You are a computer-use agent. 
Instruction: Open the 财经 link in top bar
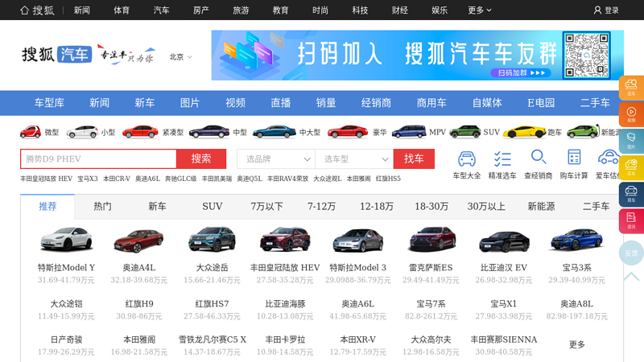coord(399,10)
